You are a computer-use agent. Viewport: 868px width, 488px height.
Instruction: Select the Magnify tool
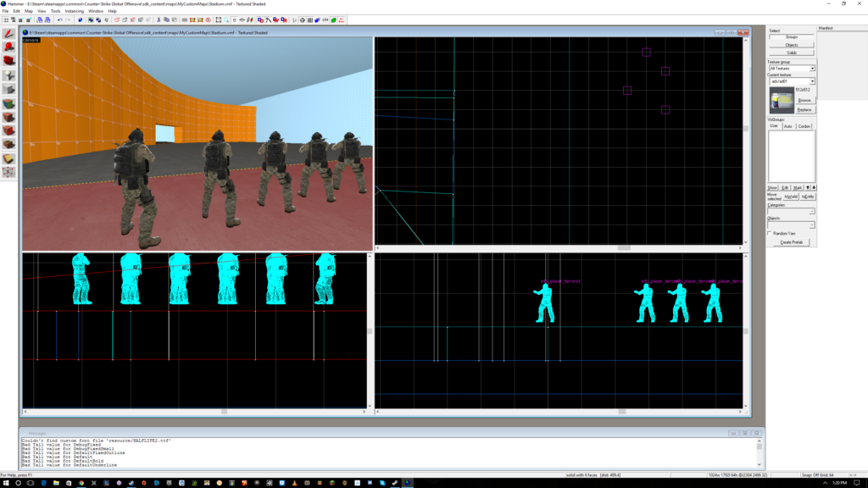pyautogui.click(x=8, y=47)
